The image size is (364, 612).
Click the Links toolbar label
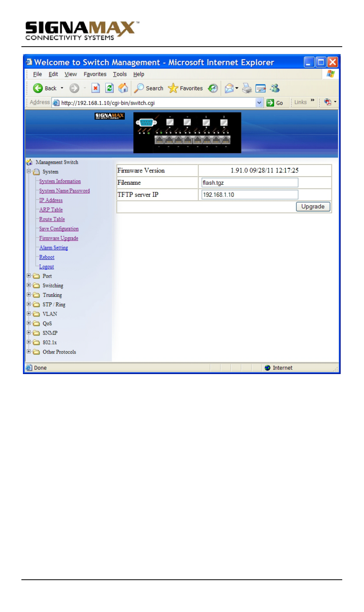coord(301,102)
